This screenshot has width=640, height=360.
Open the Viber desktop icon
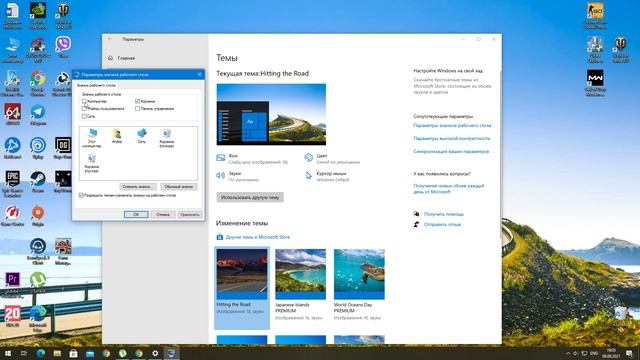click(63, 47)
